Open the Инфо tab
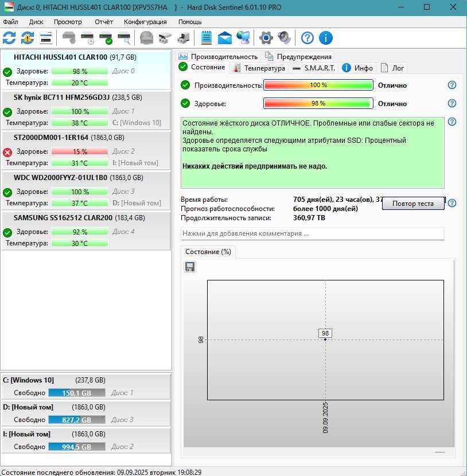467x476 pixels. coord(357,68)
